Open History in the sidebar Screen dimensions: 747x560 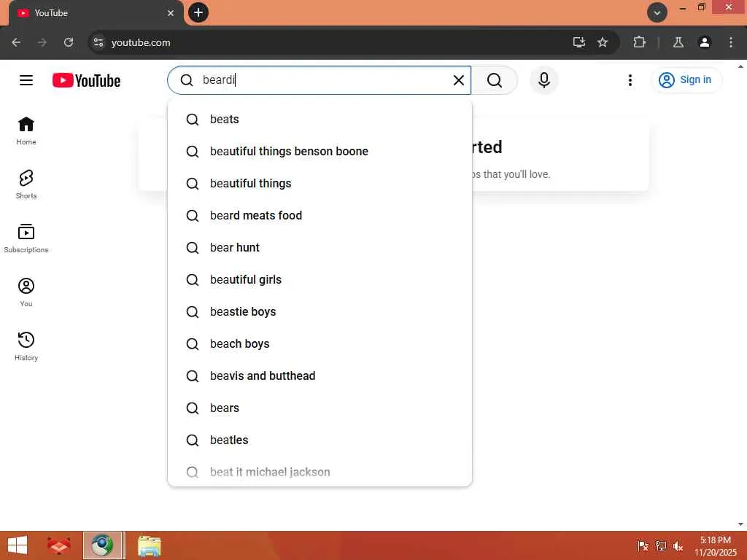[26, 346]
